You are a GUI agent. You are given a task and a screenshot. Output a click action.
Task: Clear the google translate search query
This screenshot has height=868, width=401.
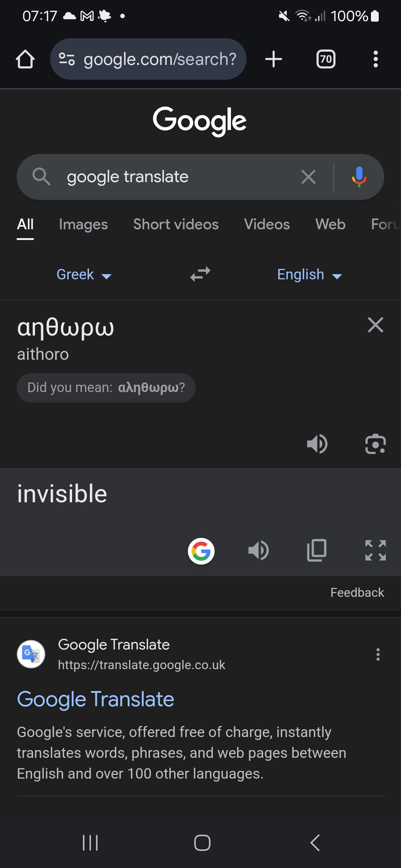tap(308, 177)
